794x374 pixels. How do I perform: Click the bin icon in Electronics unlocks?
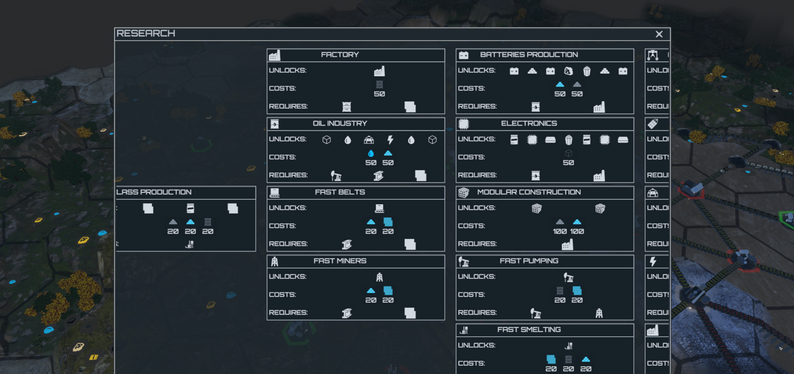568,140
